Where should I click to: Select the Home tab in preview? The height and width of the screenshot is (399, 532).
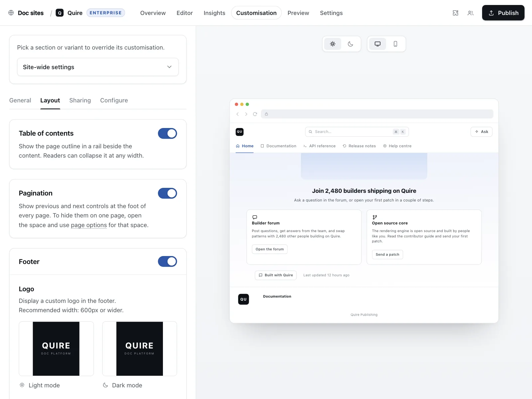[245, 146]
